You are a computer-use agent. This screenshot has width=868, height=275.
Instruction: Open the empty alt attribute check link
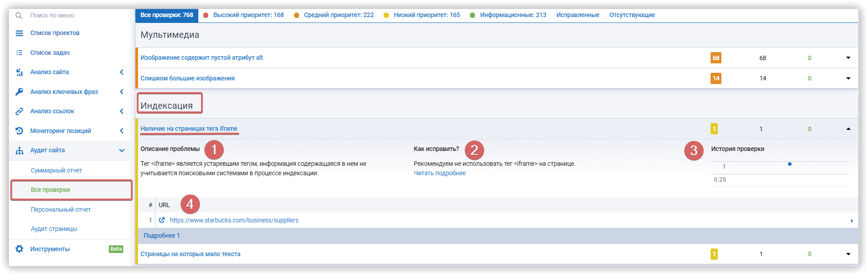click(x=201, y=58)
